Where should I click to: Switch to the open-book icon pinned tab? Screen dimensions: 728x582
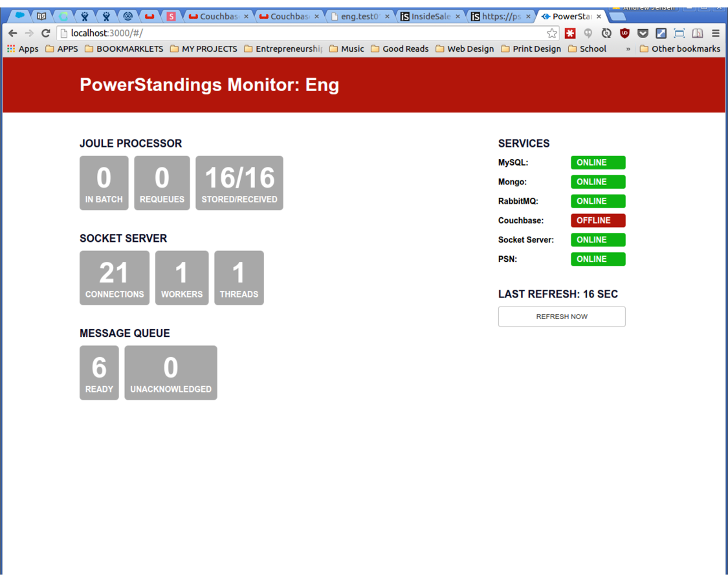41,16
